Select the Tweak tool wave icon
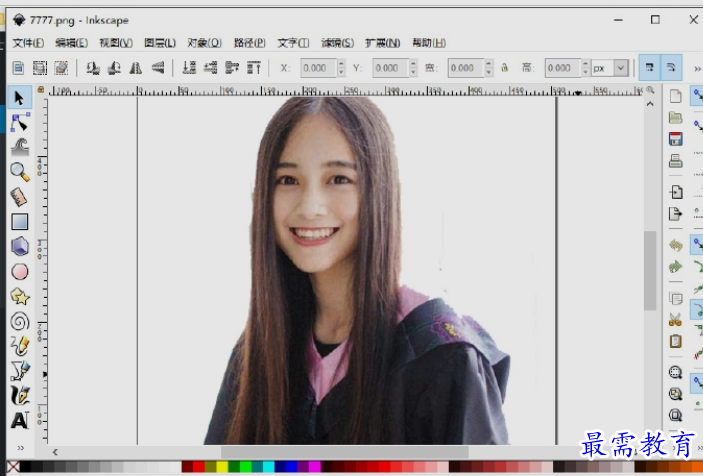Image resolution: width=703 pixels, height=476 pixels. coord(20,147)
